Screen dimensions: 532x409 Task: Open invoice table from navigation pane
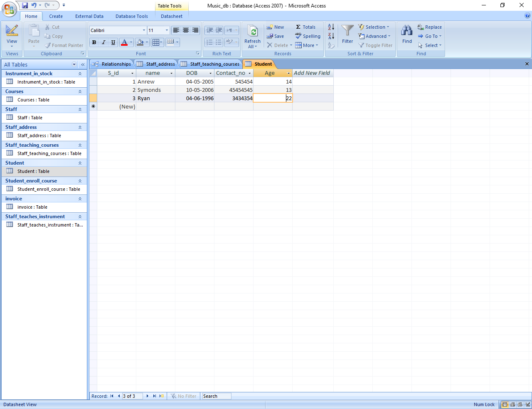pos(32,207)
